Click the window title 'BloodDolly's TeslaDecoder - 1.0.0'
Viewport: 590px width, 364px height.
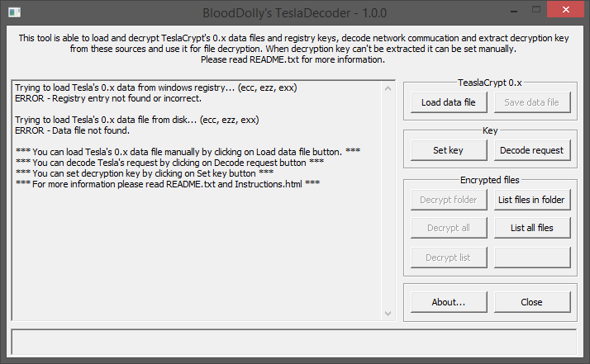295,13
